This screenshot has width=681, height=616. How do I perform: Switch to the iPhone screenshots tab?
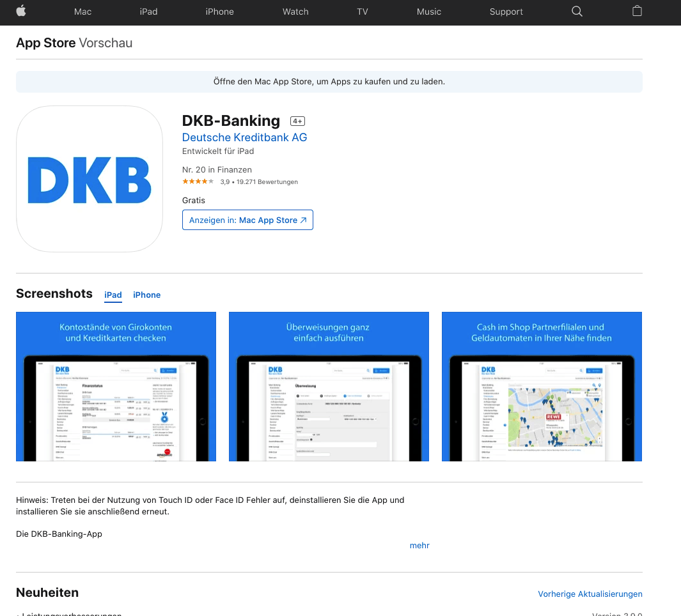click(147, 295)
